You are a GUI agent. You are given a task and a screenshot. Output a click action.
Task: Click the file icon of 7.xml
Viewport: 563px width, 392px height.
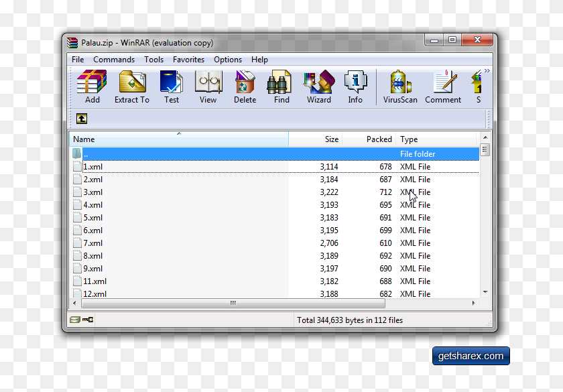(77, 243)
